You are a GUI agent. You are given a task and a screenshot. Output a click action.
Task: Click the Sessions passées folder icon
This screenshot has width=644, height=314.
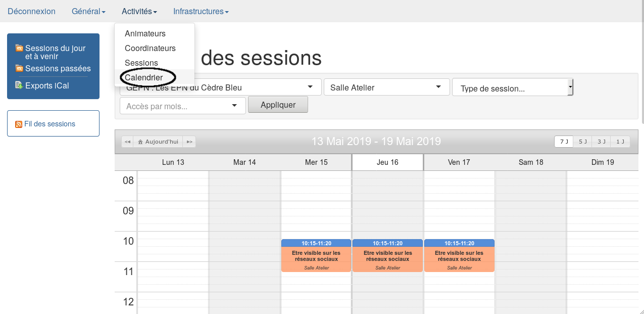coord(19,68)
